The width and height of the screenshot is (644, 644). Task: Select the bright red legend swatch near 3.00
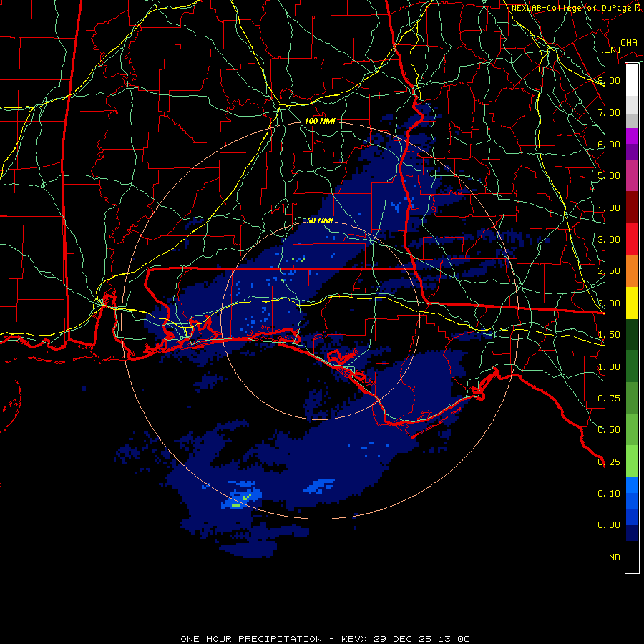tap(632, 239)
